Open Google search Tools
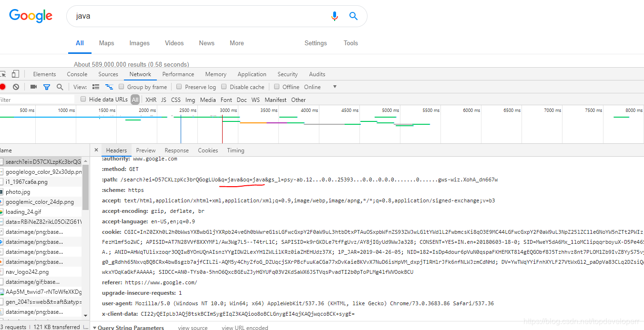The width and height of the screenshot is (644, 330). [350, 43]
